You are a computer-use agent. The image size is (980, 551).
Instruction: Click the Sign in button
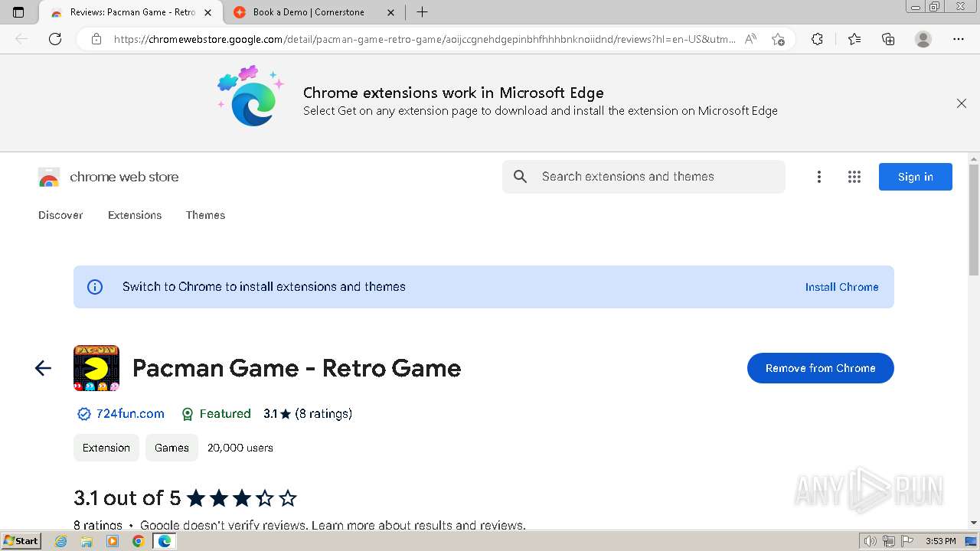click(916, 177)
